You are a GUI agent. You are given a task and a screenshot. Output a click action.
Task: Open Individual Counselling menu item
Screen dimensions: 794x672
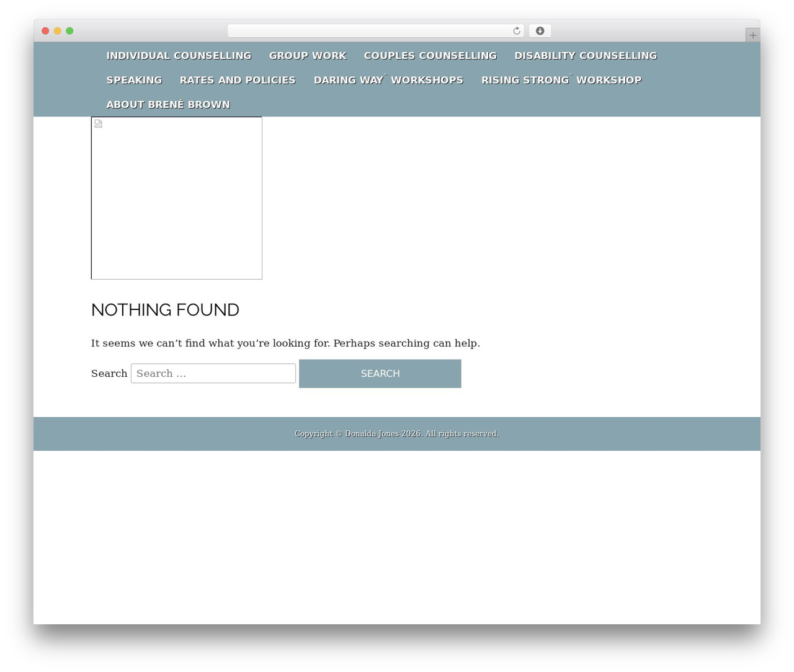coord(179,56)
